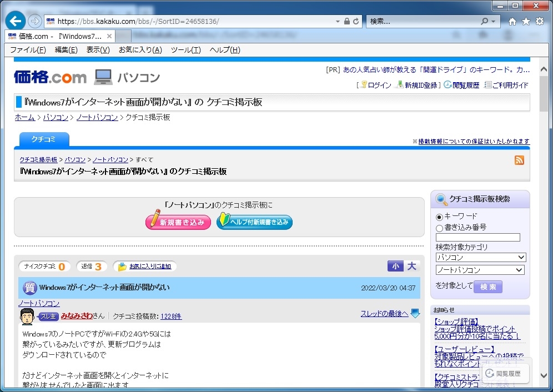
Task: Jump to スレッドの最後へ link
Action: pos(384,314)
